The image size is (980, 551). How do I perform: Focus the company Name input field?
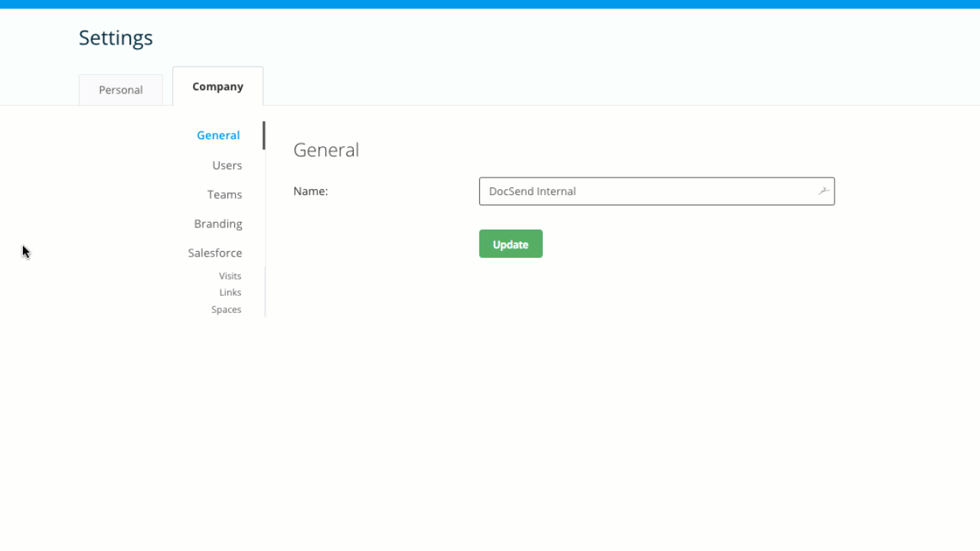point(657,191)
